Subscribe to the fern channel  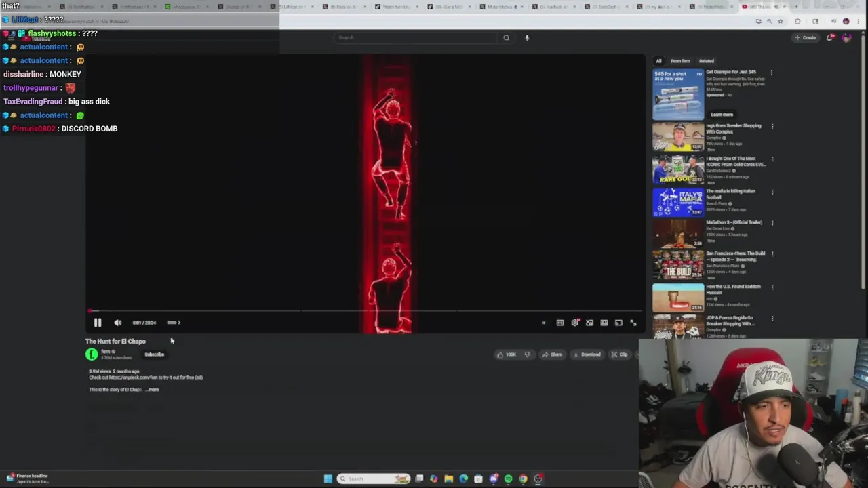(x=154, y=354)
